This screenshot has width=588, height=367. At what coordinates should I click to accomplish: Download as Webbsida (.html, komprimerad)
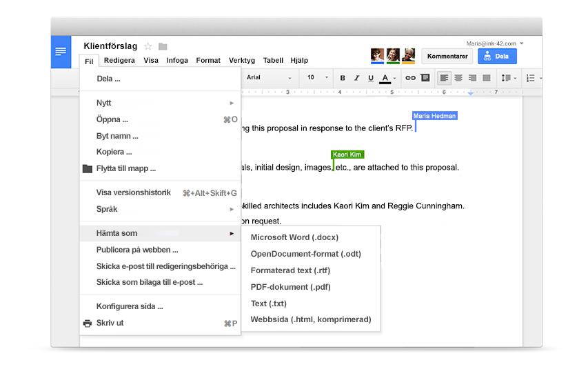coord(311,319)
